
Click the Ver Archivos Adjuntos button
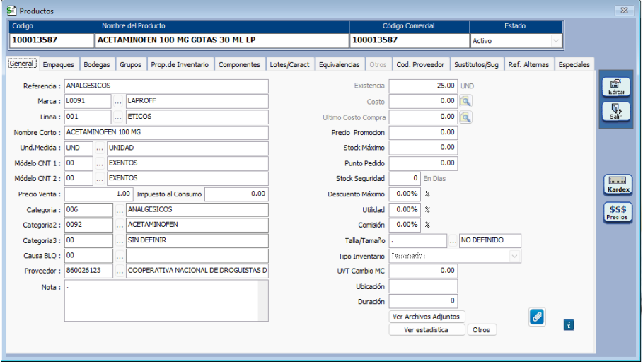pos(427,317)
